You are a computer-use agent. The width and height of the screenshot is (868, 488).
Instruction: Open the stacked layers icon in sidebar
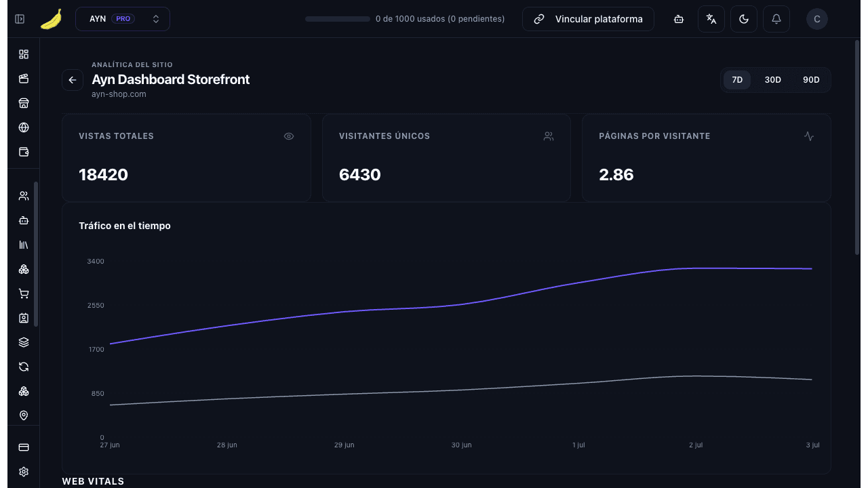point(24,342)
